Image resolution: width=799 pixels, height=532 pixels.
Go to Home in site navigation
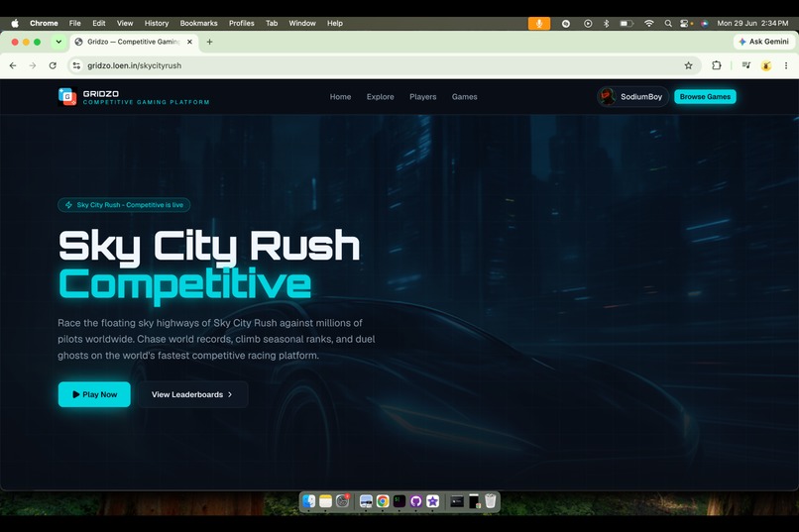[340, 97]
